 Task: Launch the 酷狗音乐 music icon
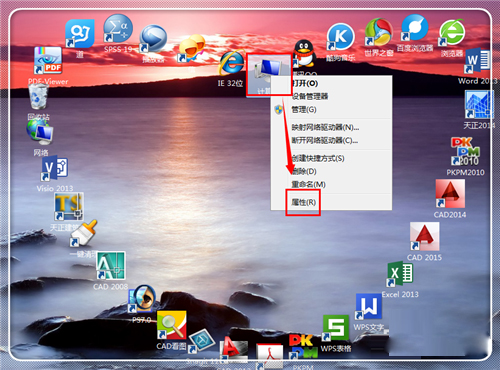(340, 37)
